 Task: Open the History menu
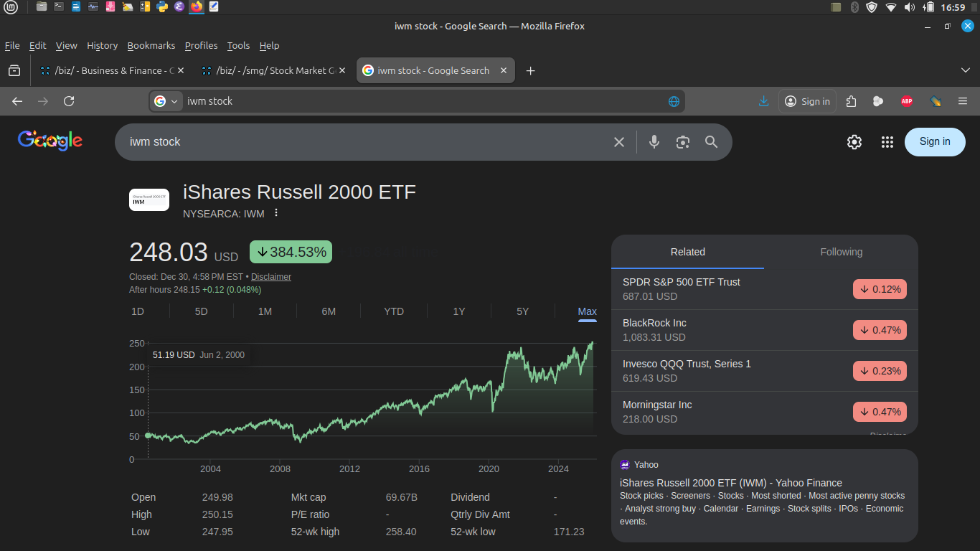click(102, 45)
